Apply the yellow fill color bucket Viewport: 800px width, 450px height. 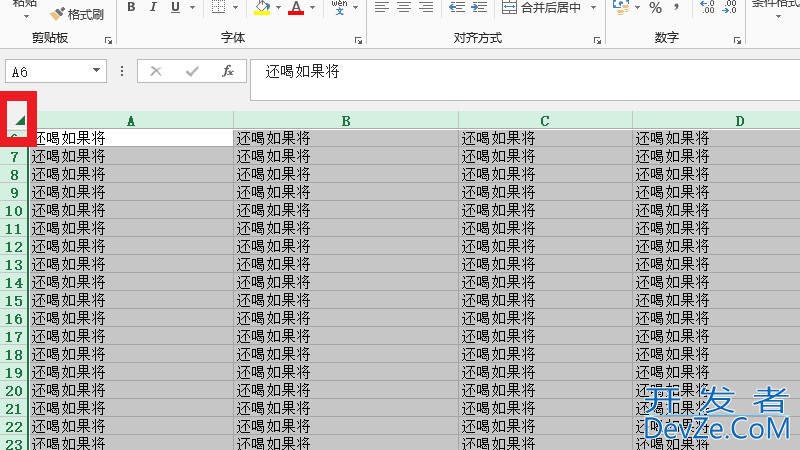[x=262, y=7]
